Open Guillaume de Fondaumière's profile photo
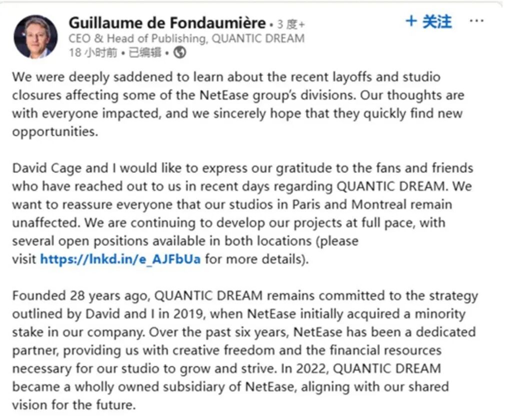The height and width of the screenshot is (420, 508). [x=35, y=37]
